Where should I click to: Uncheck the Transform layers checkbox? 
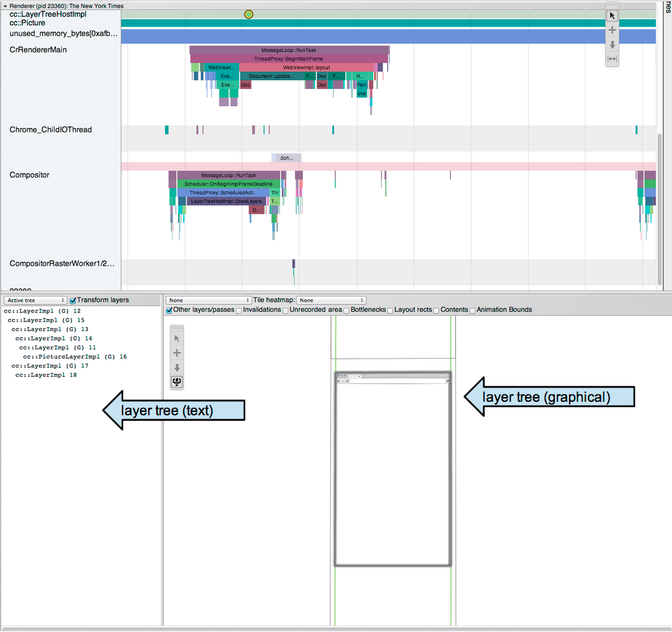click(x=73, y=300)
